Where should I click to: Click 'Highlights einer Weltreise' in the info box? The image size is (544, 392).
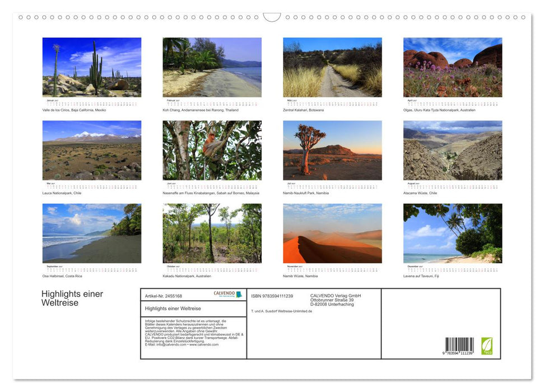pyautogui.click(x=173, y=309)
